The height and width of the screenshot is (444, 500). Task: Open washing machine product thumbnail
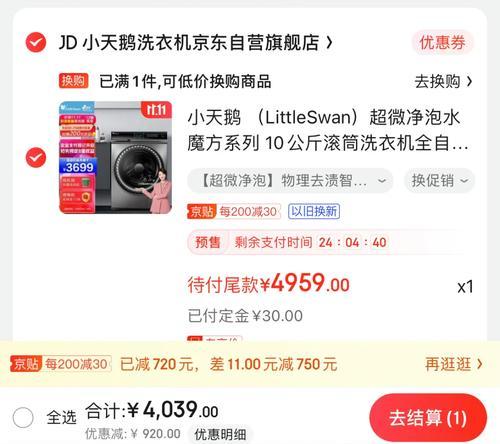point(115,157)
